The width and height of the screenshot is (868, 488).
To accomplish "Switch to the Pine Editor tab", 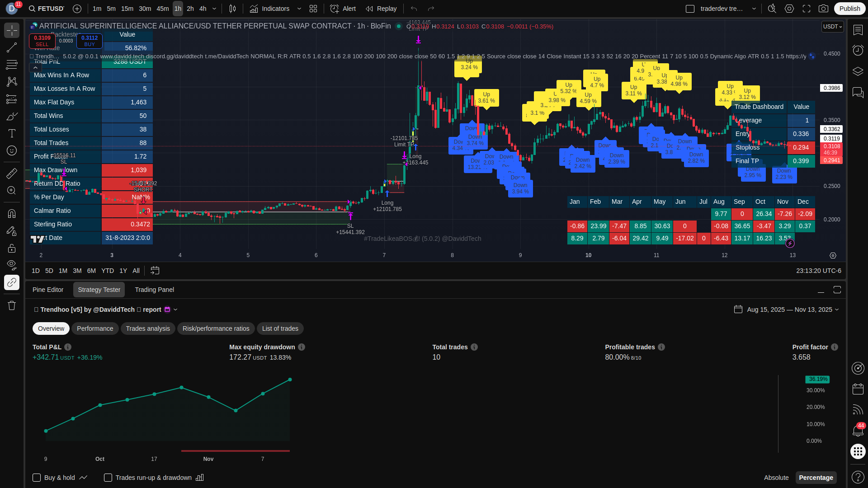I will pyautogui.click(x=48, y=290).
